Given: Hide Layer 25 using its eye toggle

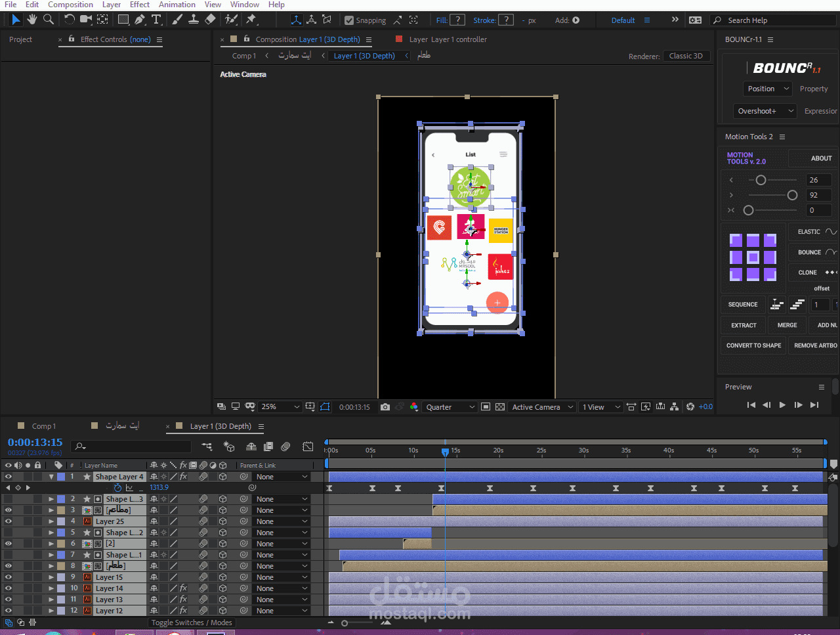Looking at the screenshot, I should point(8,521).
